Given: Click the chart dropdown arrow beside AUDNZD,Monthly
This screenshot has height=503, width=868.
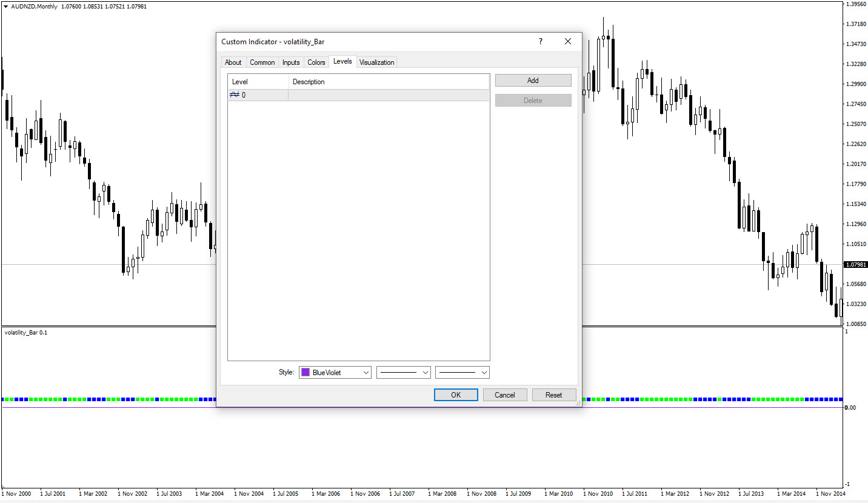Looking at the screenshot, I should (6, 6).
